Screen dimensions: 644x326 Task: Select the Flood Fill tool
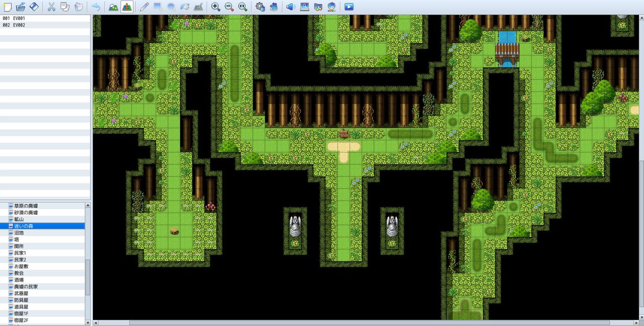[185, 7]
